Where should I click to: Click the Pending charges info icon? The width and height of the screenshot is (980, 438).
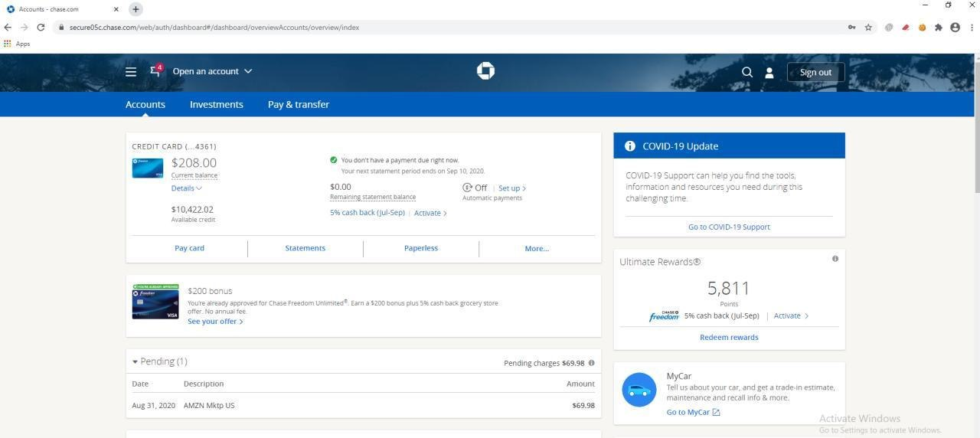[591, 363]
